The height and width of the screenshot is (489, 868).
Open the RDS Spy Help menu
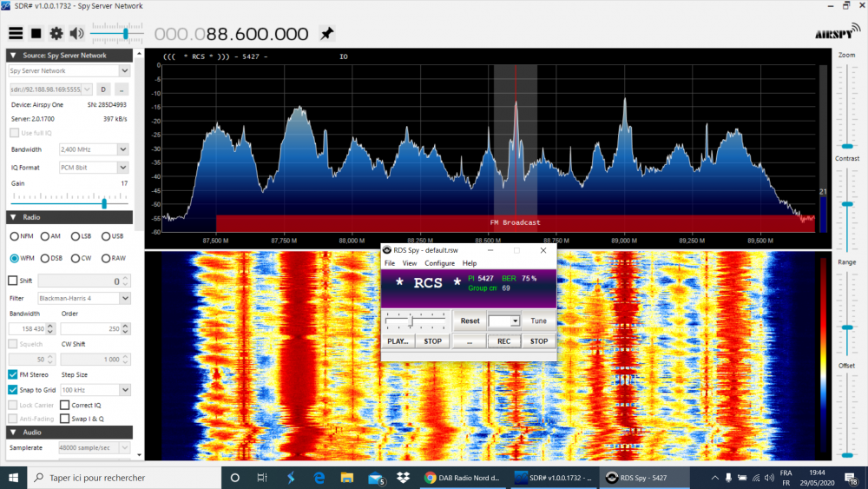tap(470, 263)
